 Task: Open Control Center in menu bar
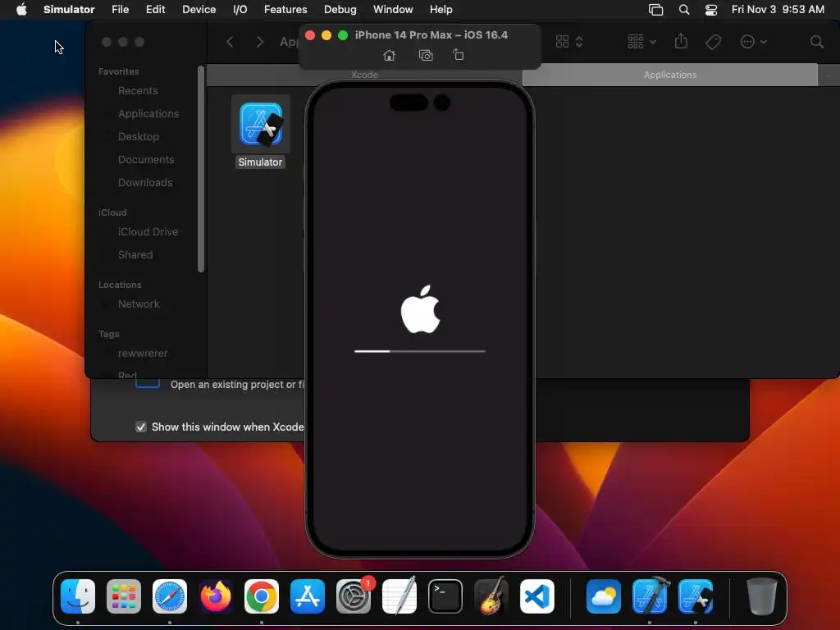711,10
